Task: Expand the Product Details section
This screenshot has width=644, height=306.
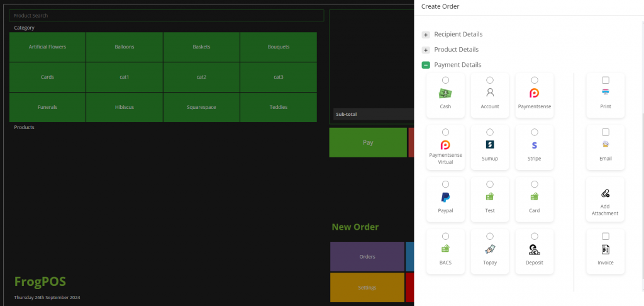Action: [x=426, y=50]
